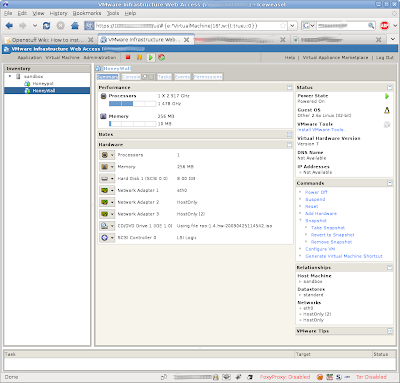Collapse the Hardware panel

pos(289,145)
